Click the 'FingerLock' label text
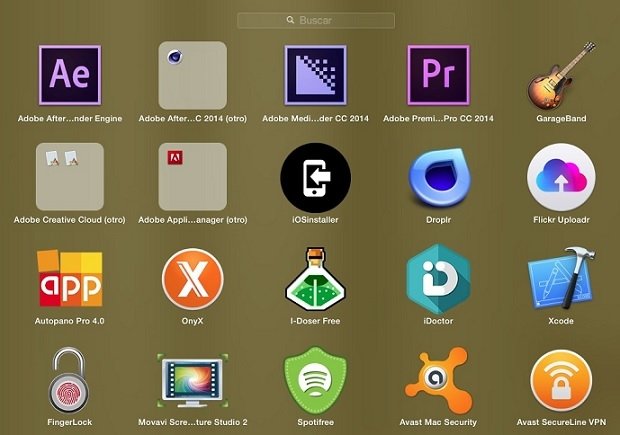620x435 pixels. tap(70, 422)
